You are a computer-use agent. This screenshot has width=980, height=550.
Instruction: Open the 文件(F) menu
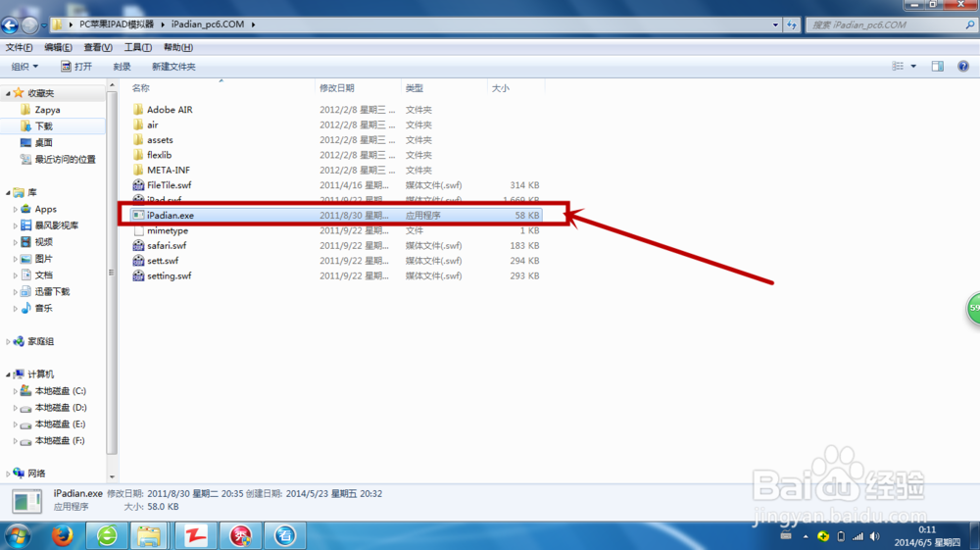tap(19, 47)
